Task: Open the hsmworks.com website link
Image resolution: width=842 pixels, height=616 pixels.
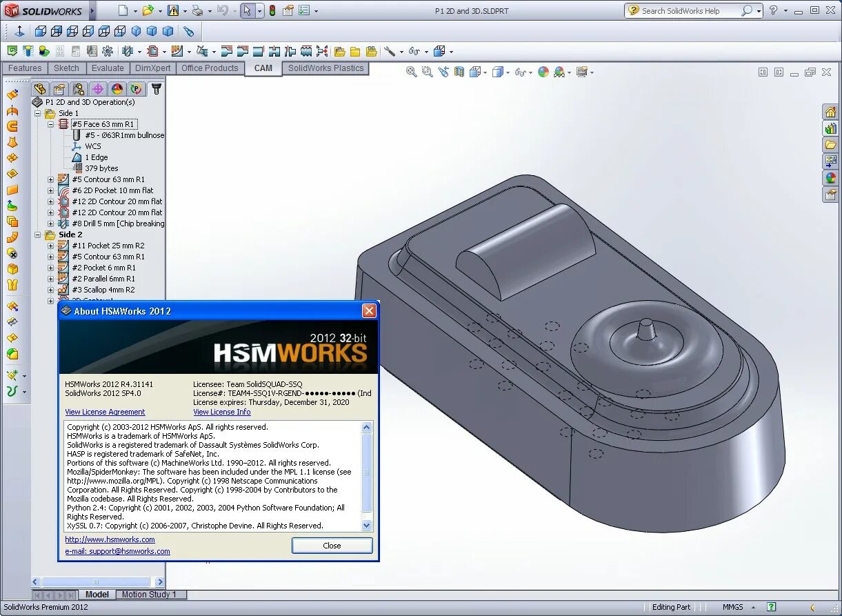Action: [x=109, y=539]
